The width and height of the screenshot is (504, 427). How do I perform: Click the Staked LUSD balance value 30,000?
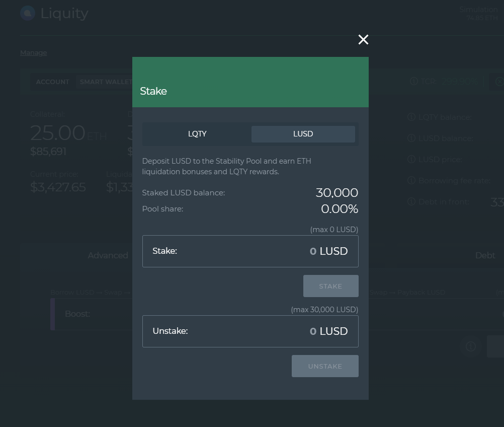pyautogui.click(x=337, y=193)
